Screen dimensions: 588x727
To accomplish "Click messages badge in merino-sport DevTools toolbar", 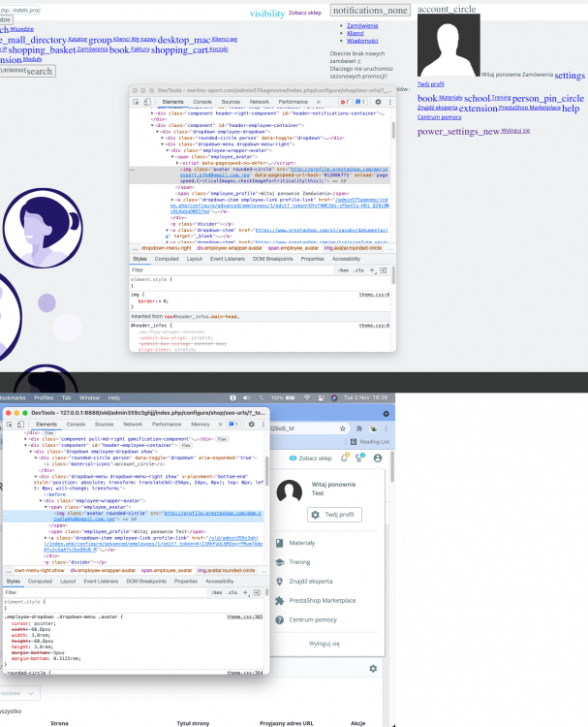I will click(360, 102).
